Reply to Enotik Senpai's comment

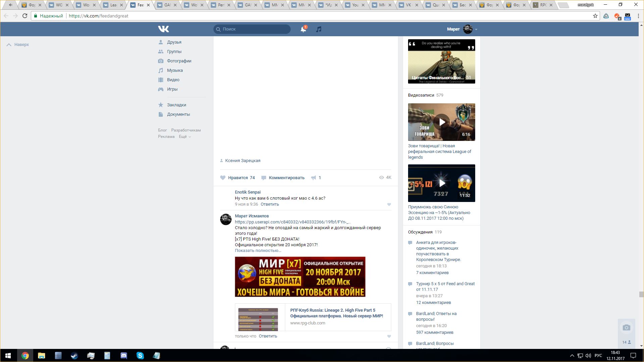(270, 204)
